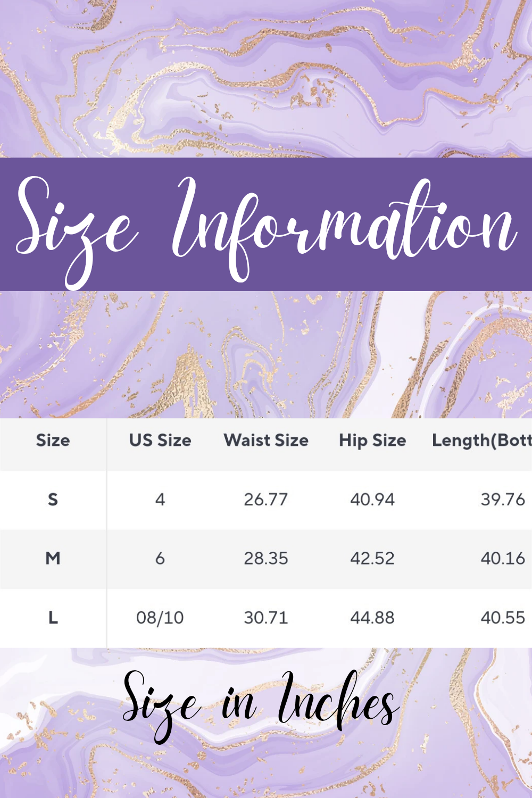Select hip value 40.94

tap(372, 500)
